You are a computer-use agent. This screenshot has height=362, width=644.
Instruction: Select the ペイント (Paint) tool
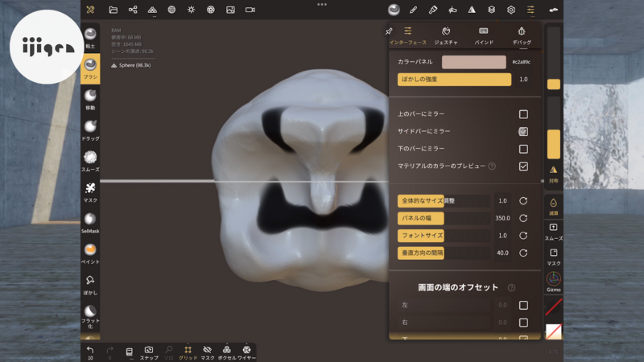click(x=90, y=253)
